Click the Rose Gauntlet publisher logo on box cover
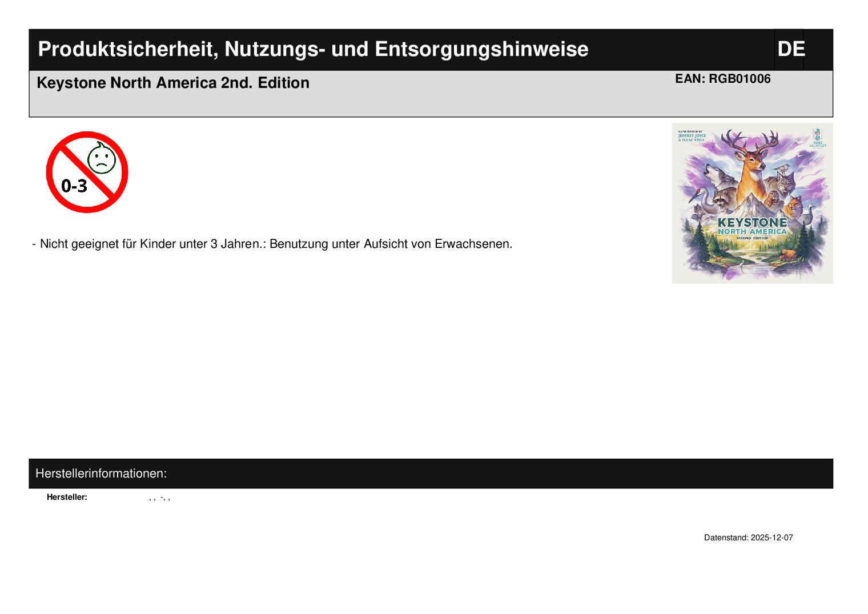Image resolution: width=868 pixels, height=614 pixels. 818,138
